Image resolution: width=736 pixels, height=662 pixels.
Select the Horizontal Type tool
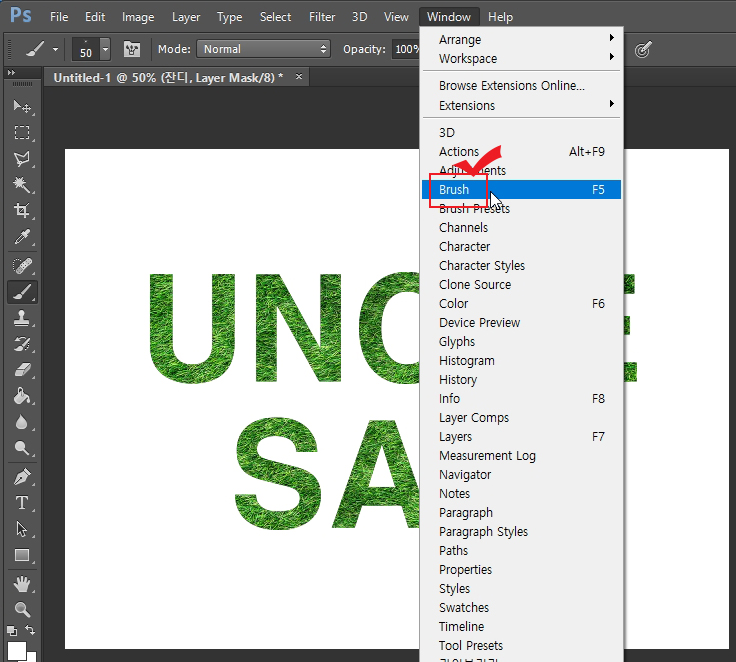tap(22, 503)
